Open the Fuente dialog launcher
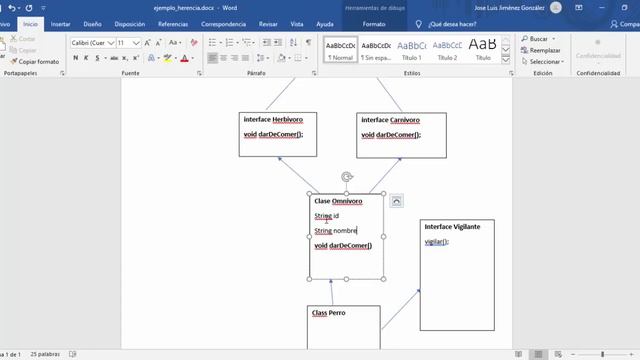The height and width of the screenshot is (360, 640). coord(199,73)
